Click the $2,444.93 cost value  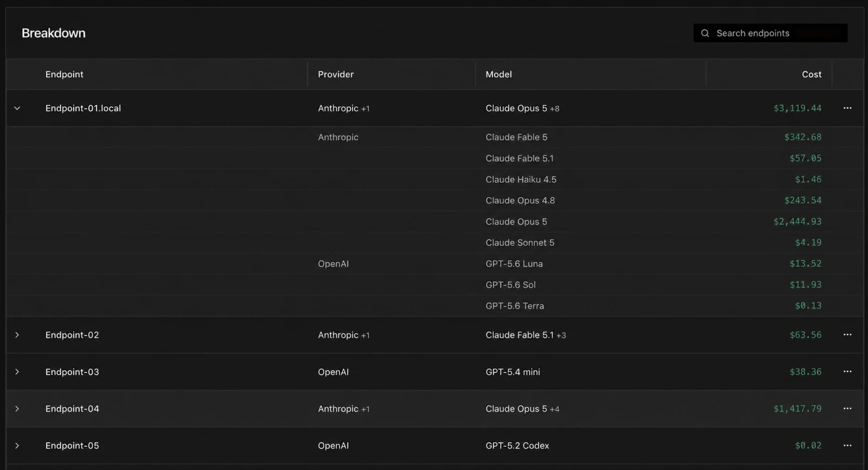(x=797, y=222)
